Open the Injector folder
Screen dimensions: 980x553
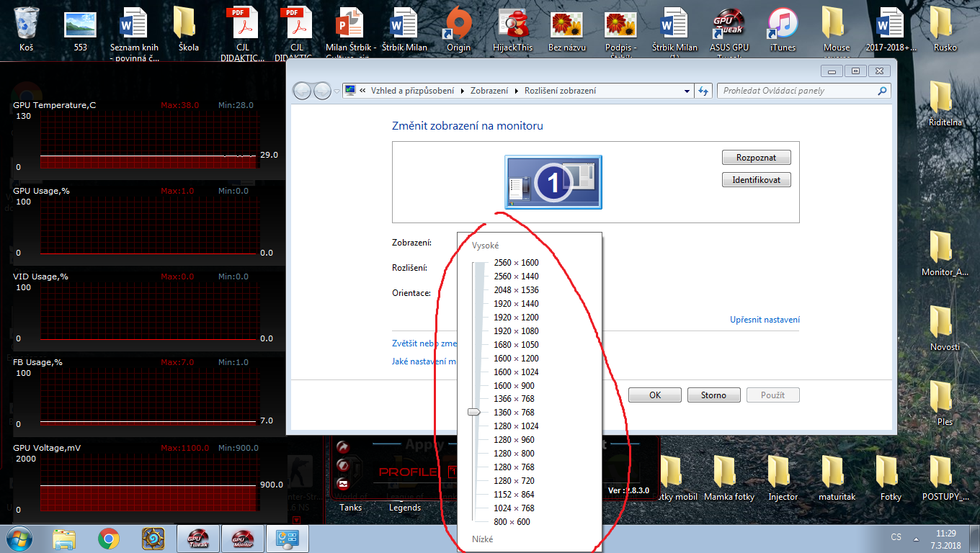783,478
